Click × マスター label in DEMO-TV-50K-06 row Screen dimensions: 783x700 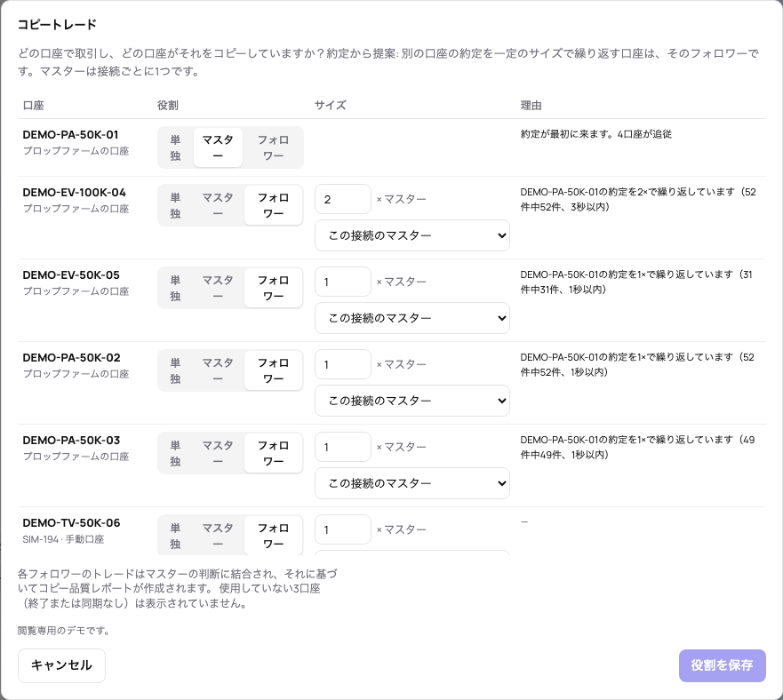coord(401,529)
